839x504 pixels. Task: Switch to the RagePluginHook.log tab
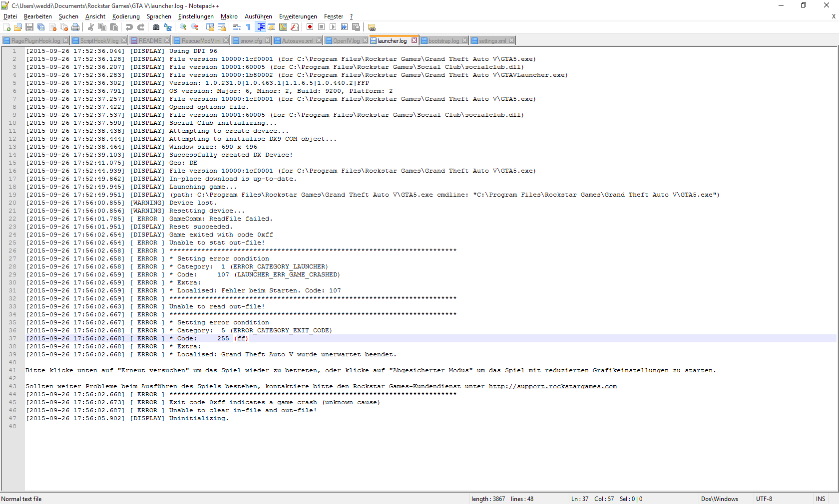(35, 40)
